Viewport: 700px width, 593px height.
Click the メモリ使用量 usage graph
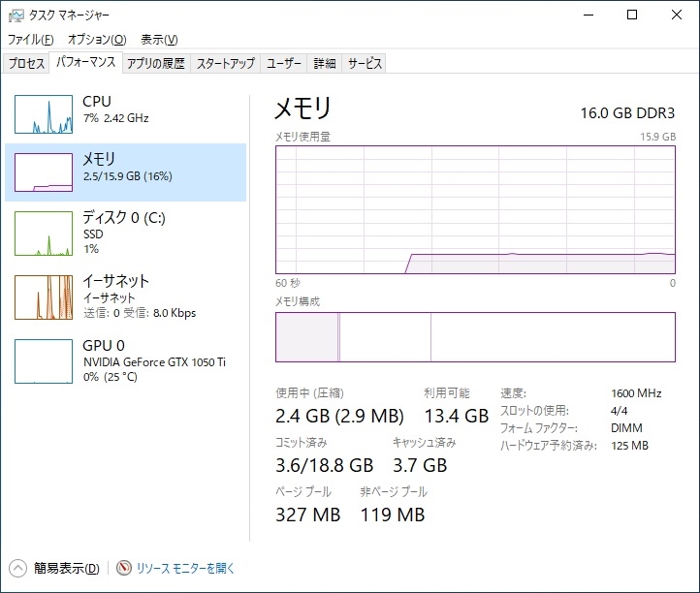(475, 209)
